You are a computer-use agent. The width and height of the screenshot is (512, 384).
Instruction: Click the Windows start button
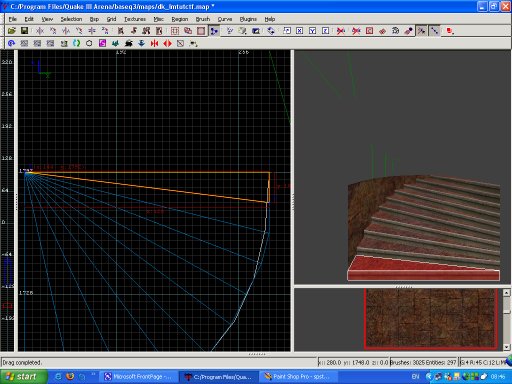point(23,377)
